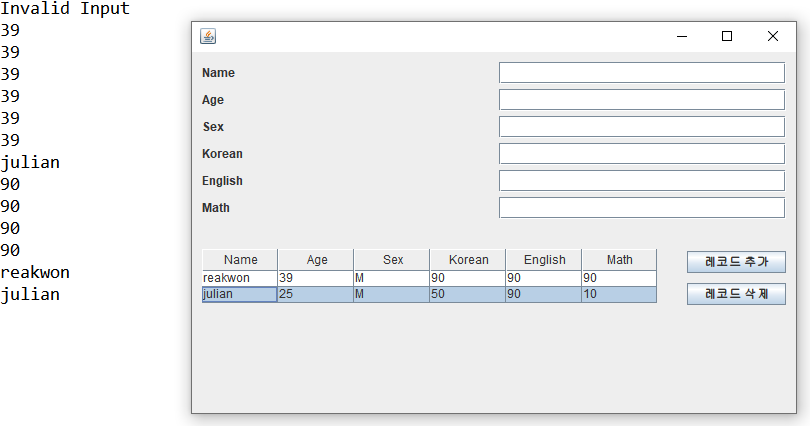Image resolution: width=810 pixels, height=426 pixels.
Task: Focus the Name input field
Action: (642, 73)
